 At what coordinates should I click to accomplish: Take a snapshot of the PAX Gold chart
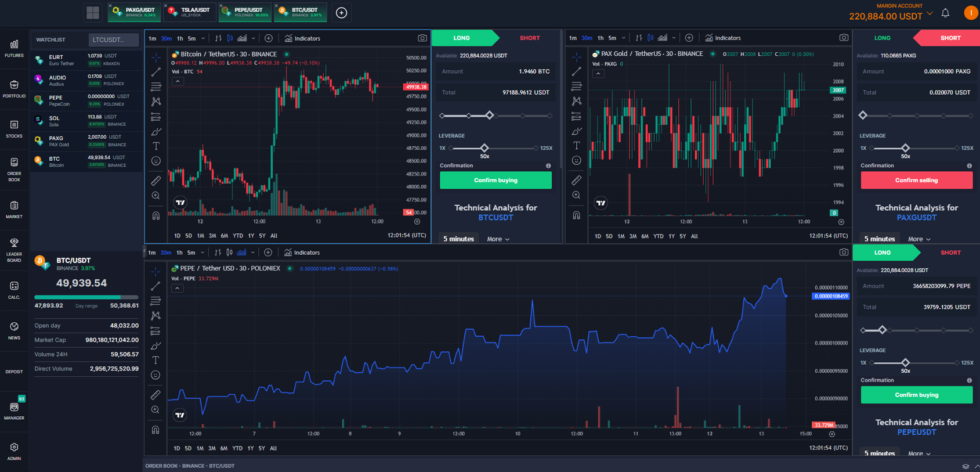click(843, 38)
